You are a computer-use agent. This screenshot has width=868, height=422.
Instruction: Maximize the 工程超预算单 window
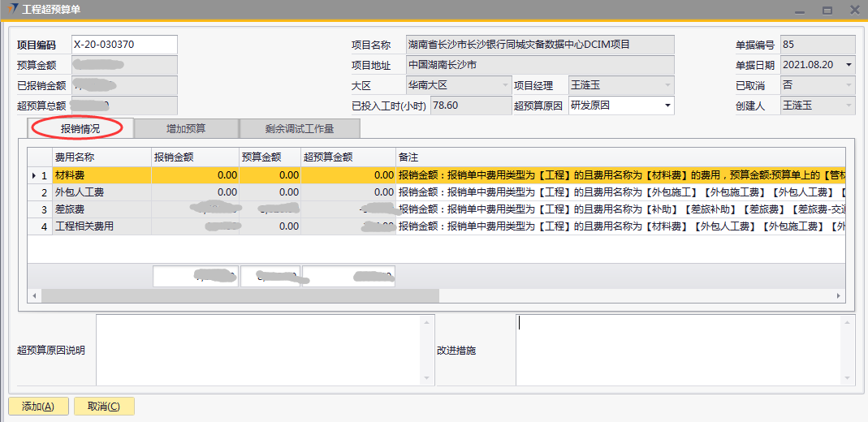(827, 10)
